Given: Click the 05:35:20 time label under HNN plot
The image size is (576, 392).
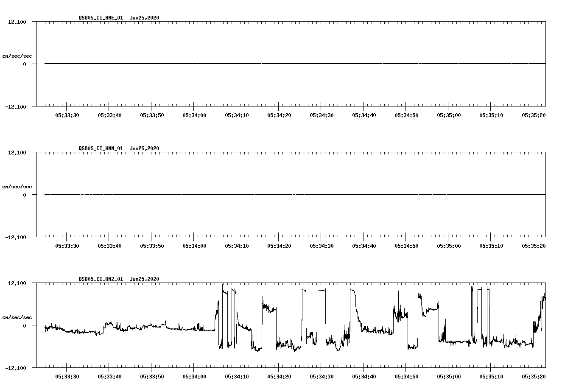Looking at the screenshot, I should (x=534, y=246).
